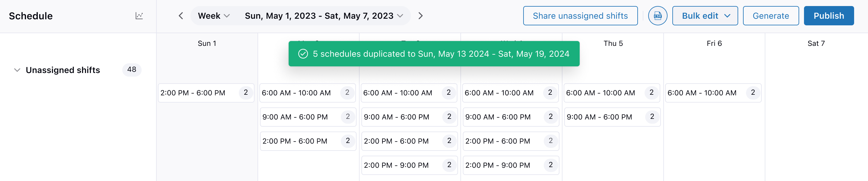Go to the next week arrow
The image size is (868, 181).
pyautogui.click(x=420, y=16)
